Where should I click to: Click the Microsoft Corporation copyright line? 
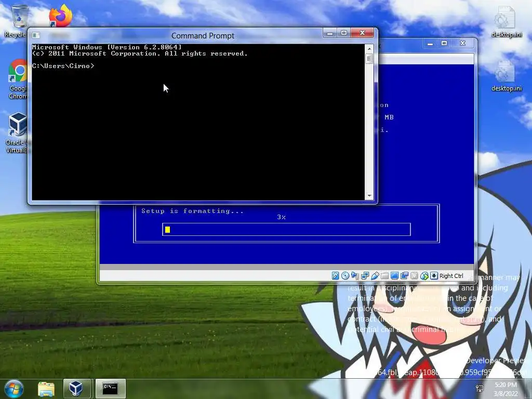140,54
